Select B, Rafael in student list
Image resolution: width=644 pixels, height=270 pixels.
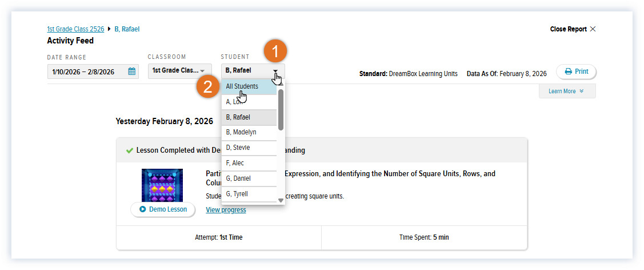tap(249, 117)
